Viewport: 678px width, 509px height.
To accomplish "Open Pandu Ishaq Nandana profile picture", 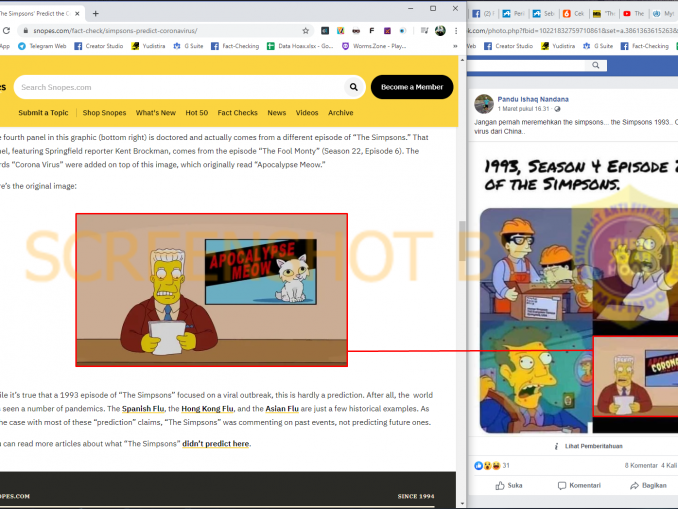I will click(484, 104).
